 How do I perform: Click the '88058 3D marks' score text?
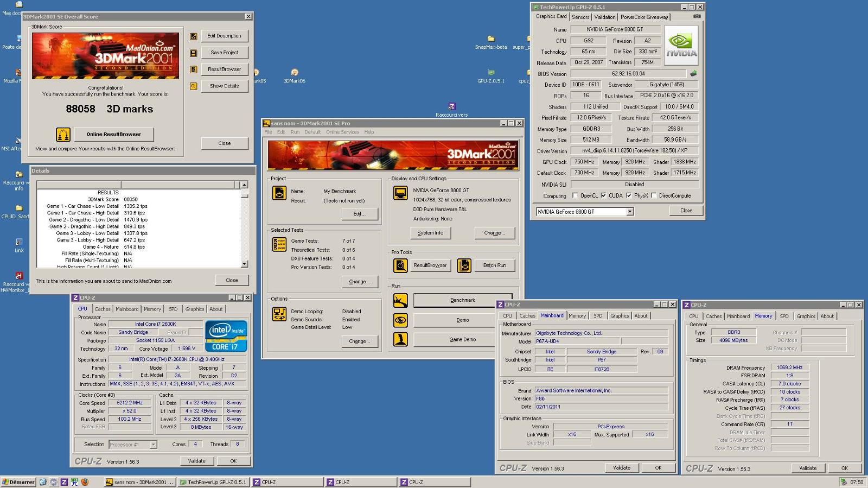pyautogui.click(x=110, y=109)
